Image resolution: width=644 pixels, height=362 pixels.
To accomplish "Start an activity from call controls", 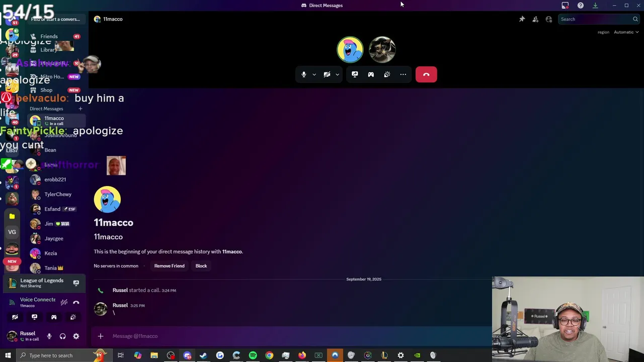I will click(371, 74).
